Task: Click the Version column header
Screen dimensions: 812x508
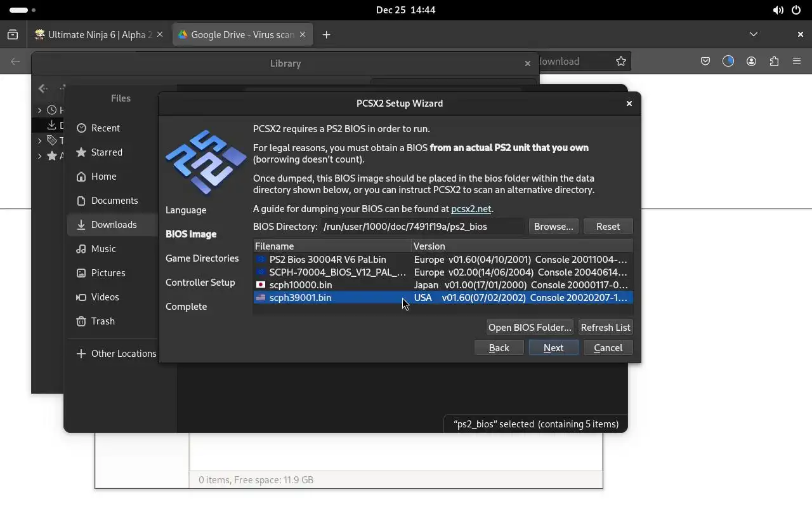Action: 522,246
